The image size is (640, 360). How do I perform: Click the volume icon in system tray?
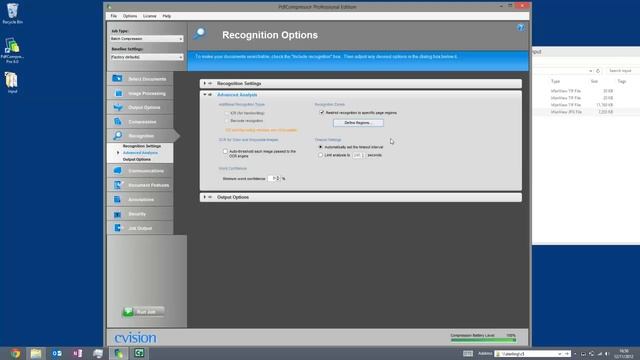[x=607, y=354]
